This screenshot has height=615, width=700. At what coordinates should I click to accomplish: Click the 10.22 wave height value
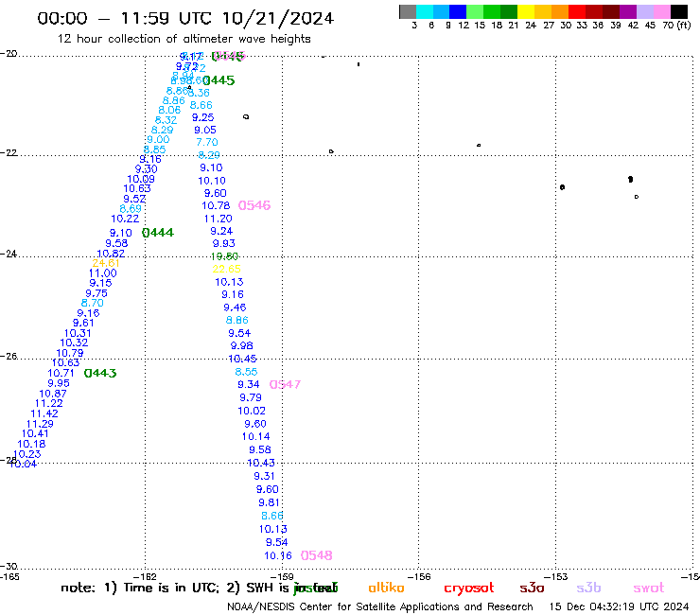pos(125,219)
